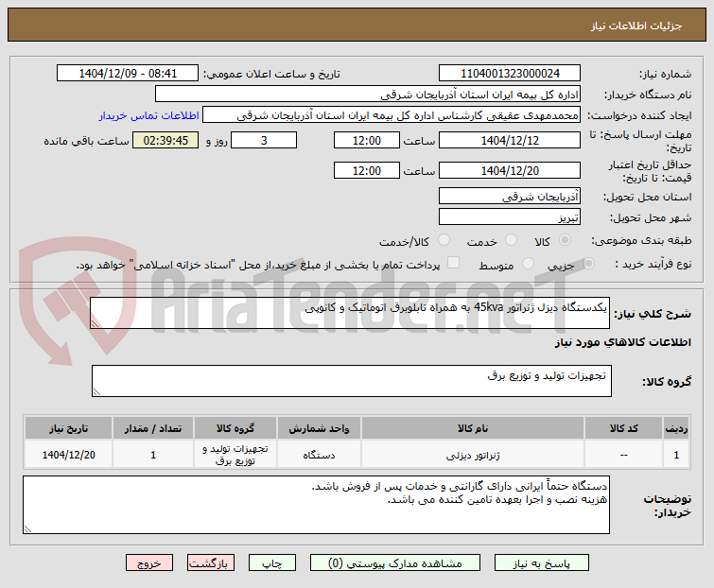
Task: Click the تاریخ نیاز column header
Action: pyautogui.click(x=69, y=428)
